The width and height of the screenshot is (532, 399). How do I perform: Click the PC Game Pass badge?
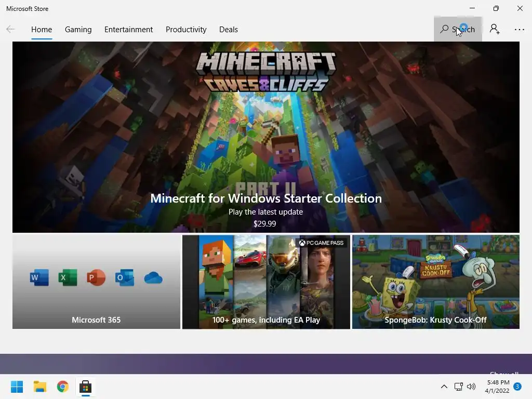(x=321, y=243)
